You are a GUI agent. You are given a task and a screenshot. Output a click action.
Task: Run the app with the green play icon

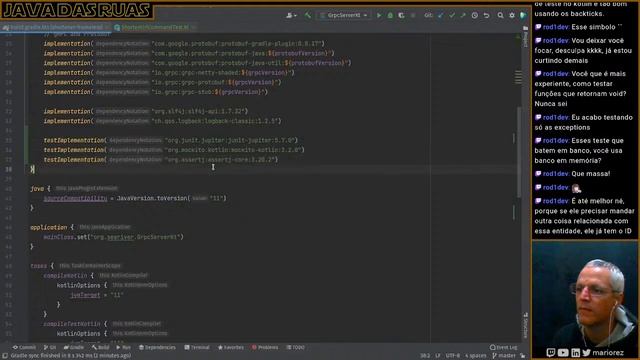(379, 16)
